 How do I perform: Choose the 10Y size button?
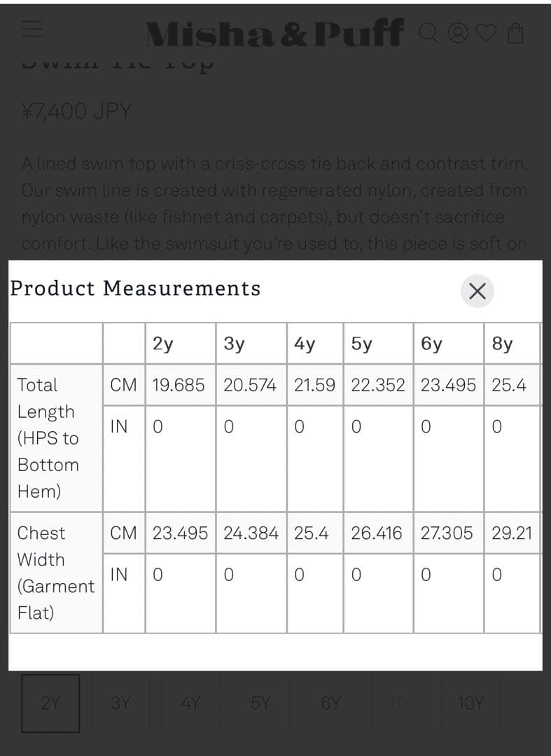point(470,703)
